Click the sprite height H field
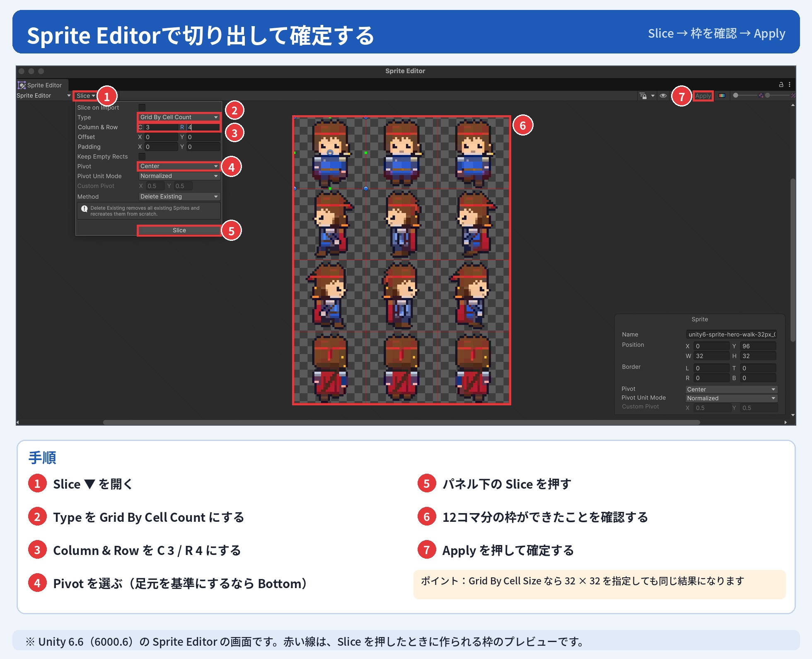Image resolution: width=812 pixels, height=659 pixels. (758, 356)
